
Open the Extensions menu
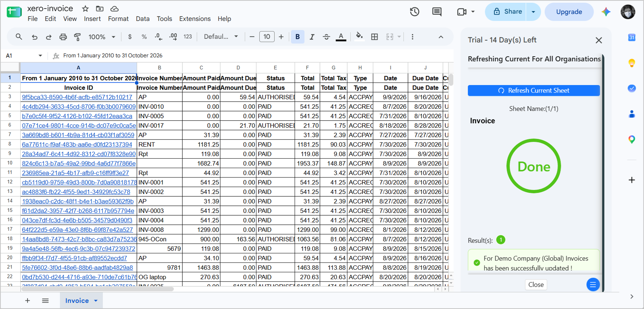195,19
